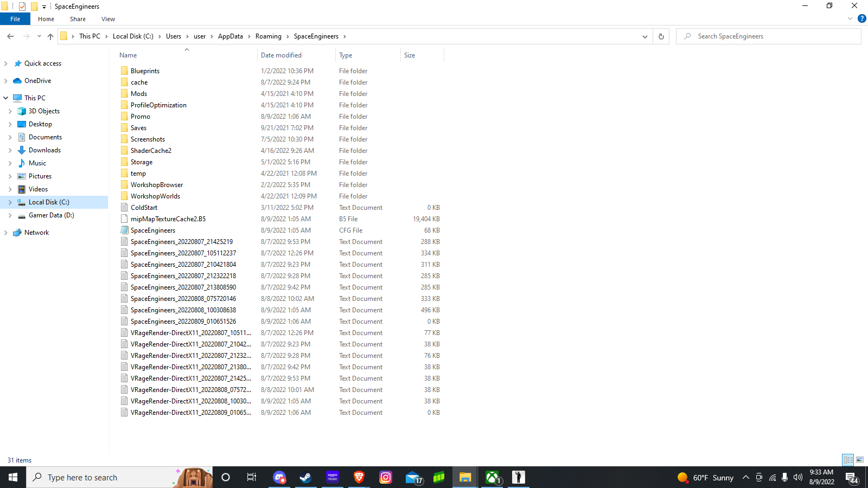This screenshot has height=488, width=868.
Task: Click AppData in the breadcrumb path
Action: coord(230,36)
